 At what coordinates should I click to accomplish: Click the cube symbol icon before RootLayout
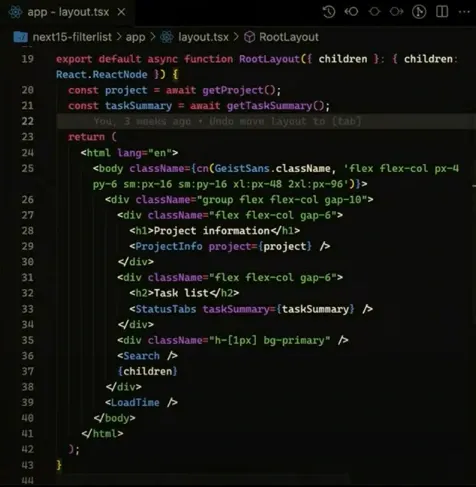click(249, 37)
